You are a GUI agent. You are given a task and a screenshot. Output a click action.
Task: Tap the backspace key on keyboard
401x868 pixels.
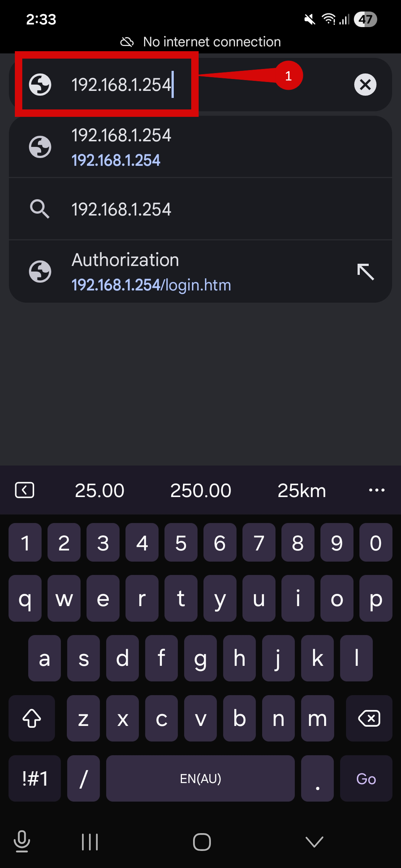tap(369, 719)
